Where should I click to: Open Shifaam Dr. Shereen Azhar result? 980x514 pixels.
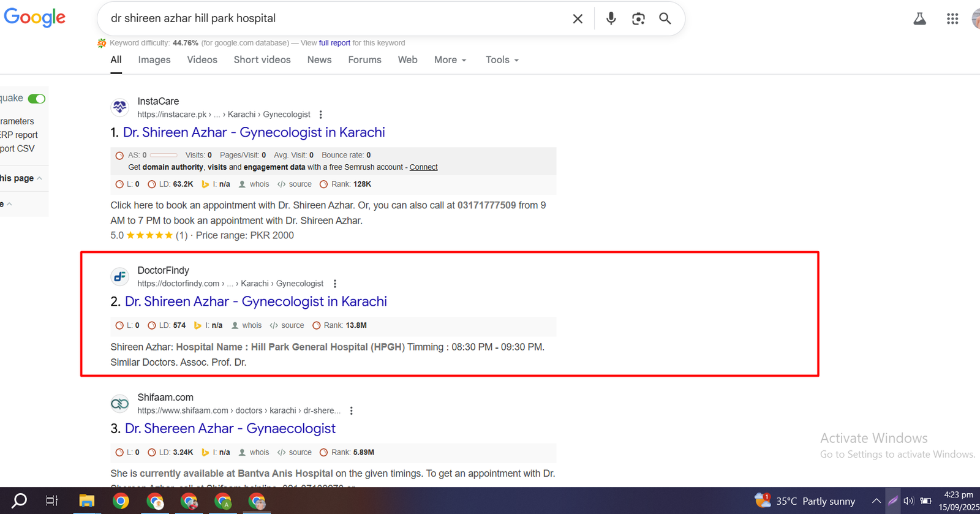230,428
